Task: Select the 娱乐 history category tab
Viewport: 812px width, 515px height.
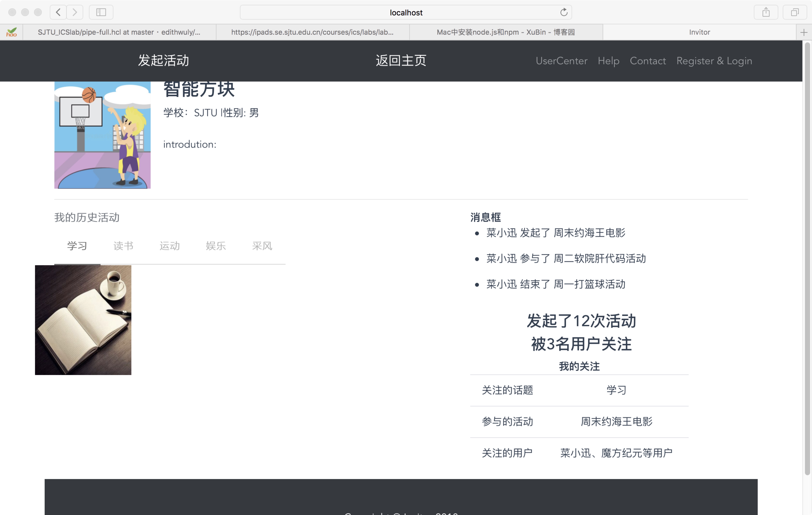Action: point(216,246)
